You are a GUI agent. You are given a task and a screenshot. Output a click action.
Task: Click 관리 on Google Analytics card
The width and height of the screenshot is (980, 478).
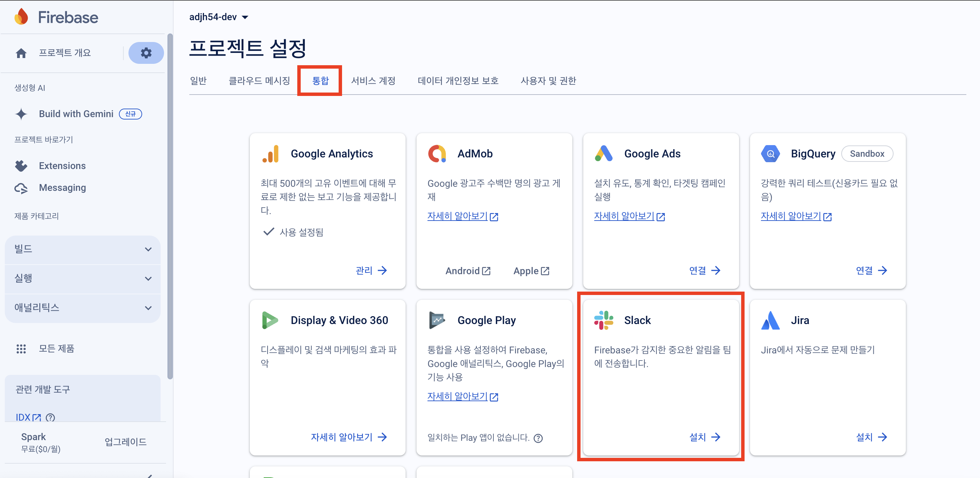371,270
